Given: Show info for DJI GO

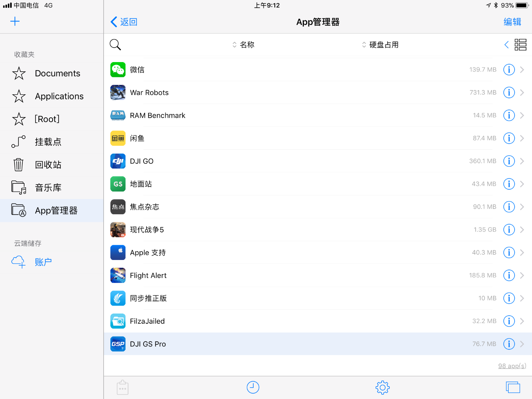Looking at the screenshot, I should [509, 161].
